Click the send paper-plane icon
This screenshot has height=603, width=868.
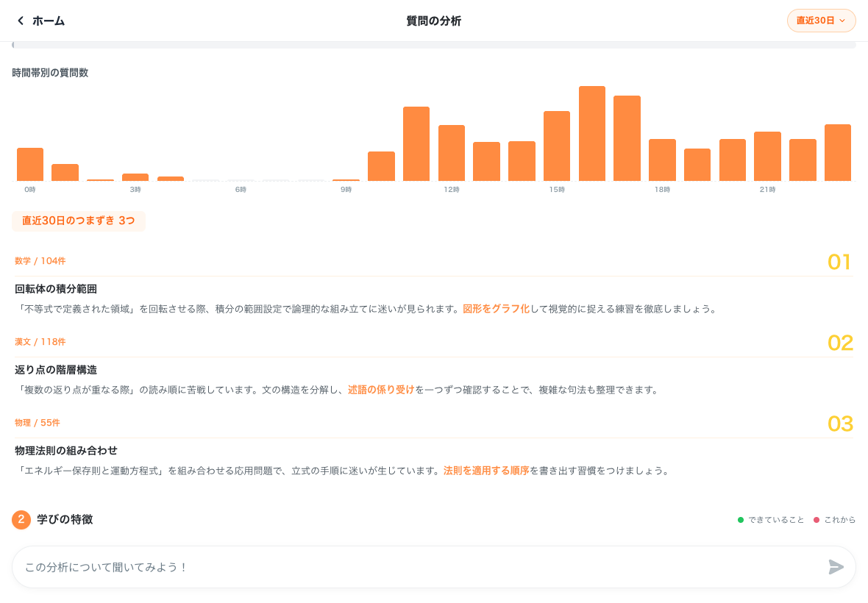836,566
